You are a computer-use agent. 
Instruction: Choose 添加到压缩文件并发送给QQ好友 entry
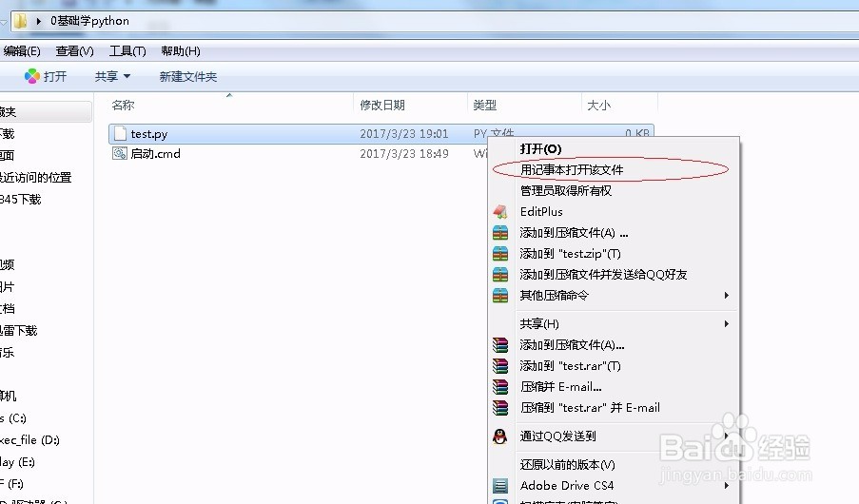(603, 275)
